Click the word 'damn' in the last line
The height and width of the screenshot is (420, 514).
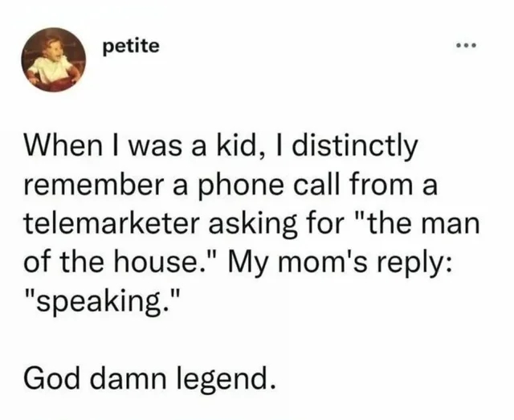coord(128,381)
